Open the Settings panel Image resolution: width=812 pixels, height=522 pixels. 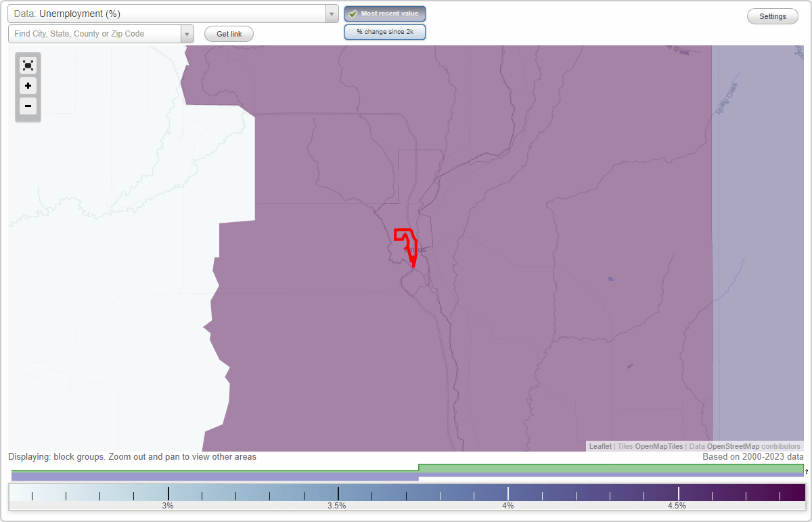[x=772, y=16]
